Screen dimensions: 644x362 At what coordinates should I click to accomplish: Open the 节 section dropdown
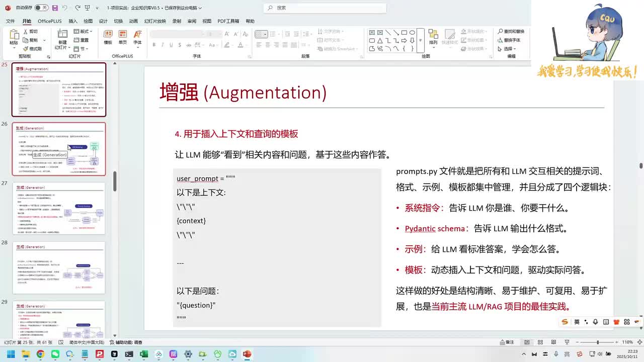pyautogui.click(x=82, y=49)
